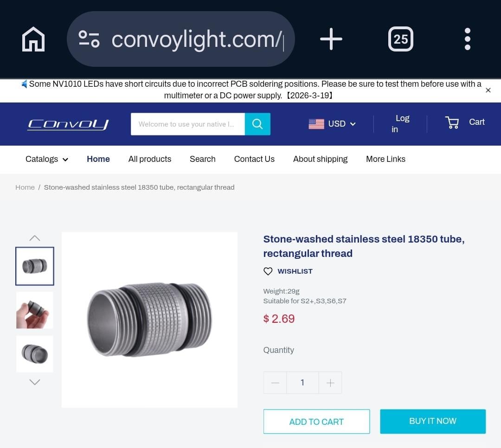Focus the site search input field
This screenshot has height=448, width=501.
187,124
